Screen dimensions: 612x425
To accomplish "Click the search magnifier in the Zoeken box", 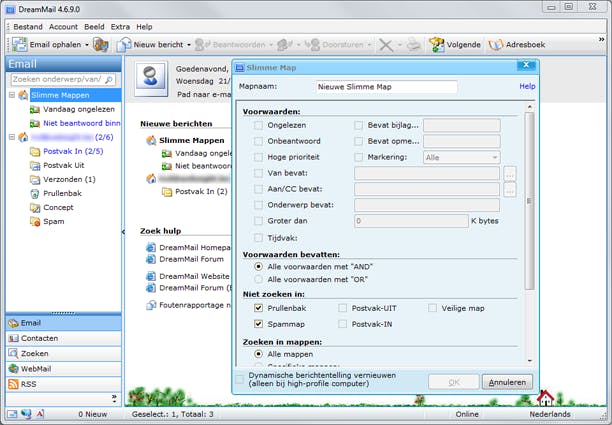I will coord(109,79).
